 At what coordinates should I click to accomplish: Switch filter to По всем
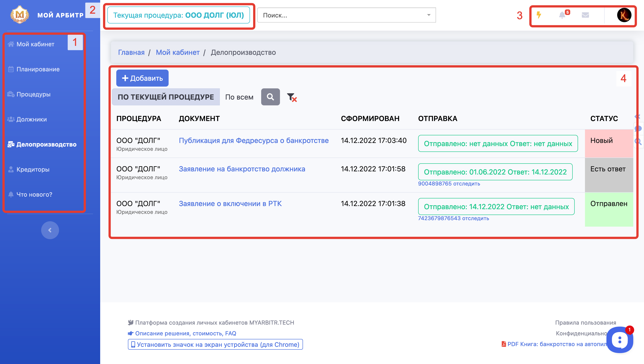239,97
